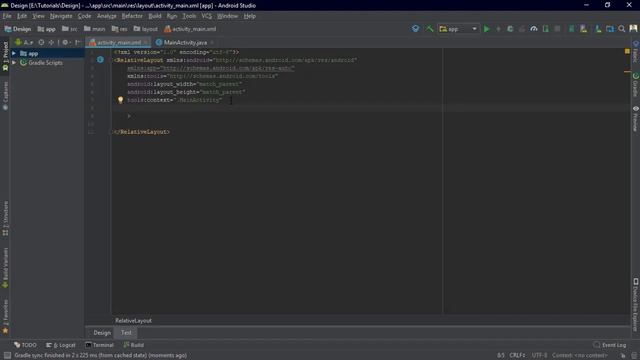Open the app run configuration dropdown
The height and width of the screenshot is (360, 640).
[x=458, y=29]
